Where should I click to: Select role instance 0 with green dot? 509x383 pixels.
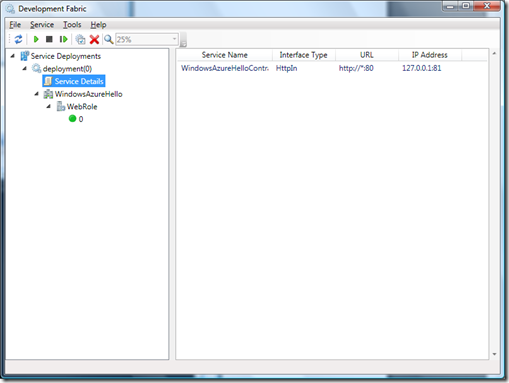coord(76,119)
